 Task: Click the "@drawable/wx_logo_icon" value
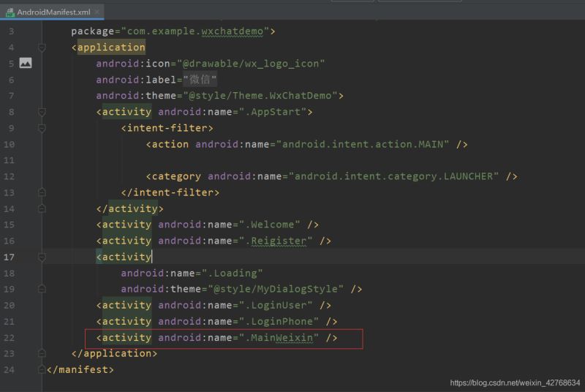tap(251, 64)
